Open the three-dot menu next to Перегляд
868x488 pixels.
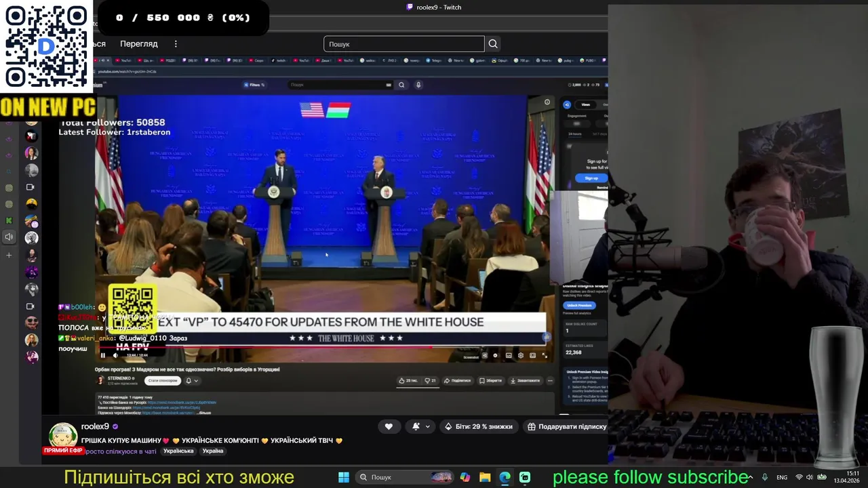click(x=176, y=44)
